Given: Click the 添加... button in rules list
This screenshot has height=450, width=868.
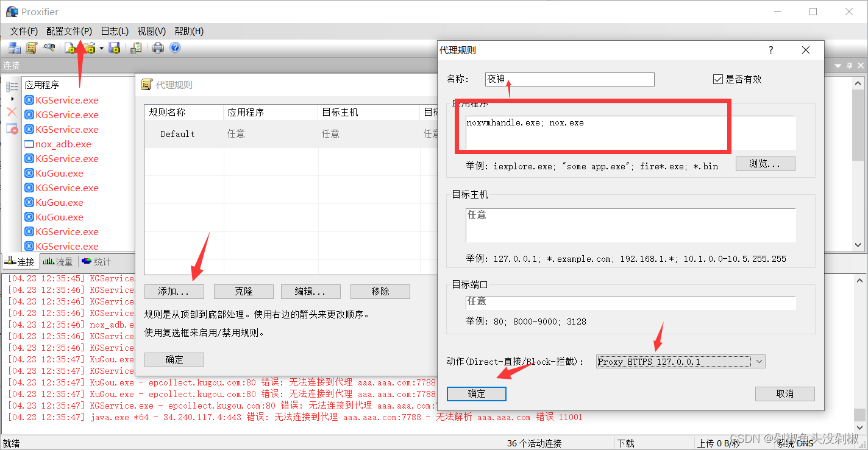Looking at the screenshot, I should [174, 292].
